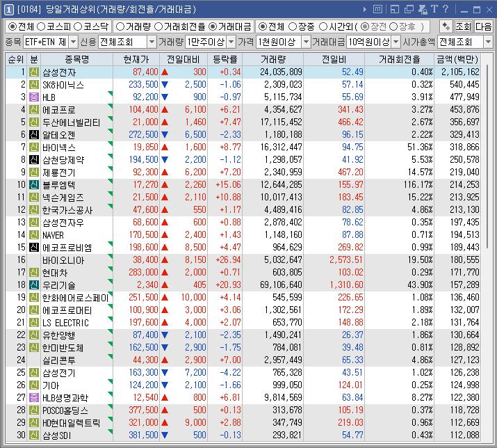
Task: Click the arrows link icon beside 조회
Action: point(446,26)
